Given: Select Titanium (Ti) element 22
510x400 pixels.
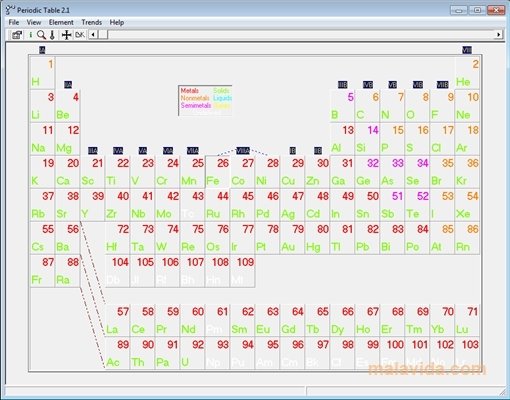Looking at the screenshot, I should (117, 172).
